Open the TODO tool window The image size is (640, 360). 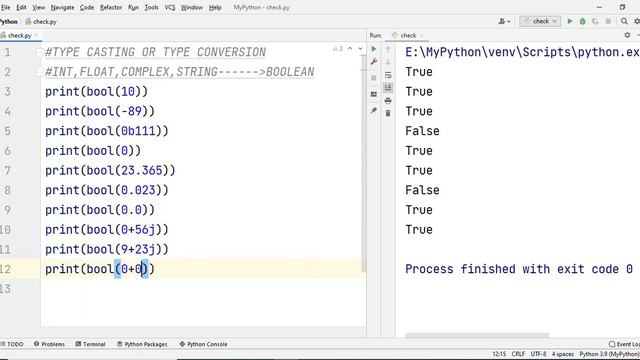(x=12, y=344)
